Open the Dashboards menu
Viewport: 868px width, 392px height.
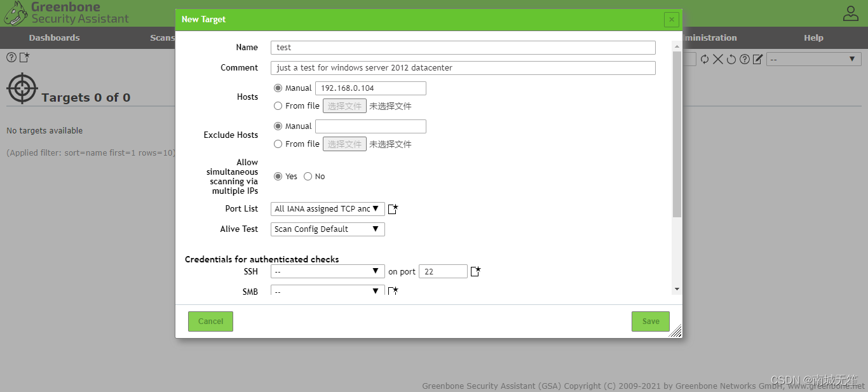(54, 38)
